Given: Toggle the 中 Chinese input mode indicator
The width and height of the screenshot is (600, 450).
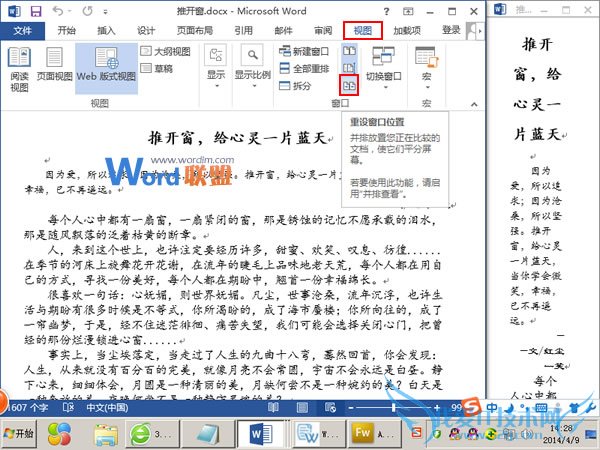Looking at the screenshot, I should coord(492,407).
